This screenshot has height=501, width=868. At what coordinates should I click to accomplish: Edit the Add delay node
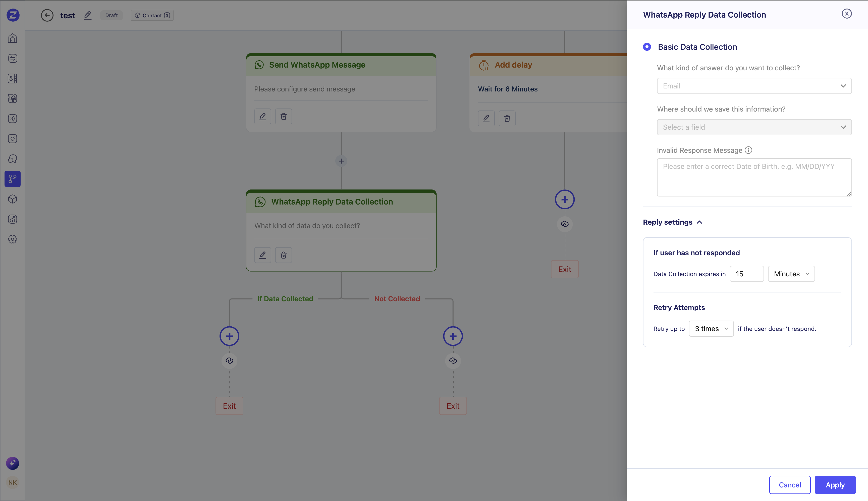(x=486, y=118)
